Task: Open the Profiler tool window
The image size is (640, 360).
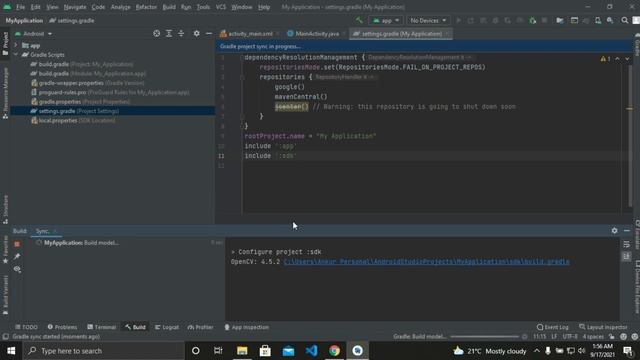Action: pyautogui.click(x=200, y=327)
